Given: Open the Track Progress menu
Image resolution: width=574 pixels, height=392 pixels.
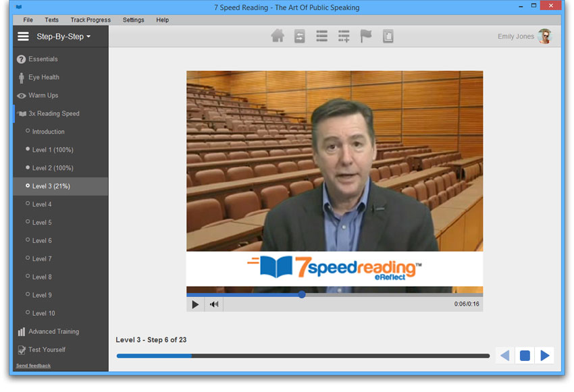Looking at the screenshot, I should [x=90, y=20].
